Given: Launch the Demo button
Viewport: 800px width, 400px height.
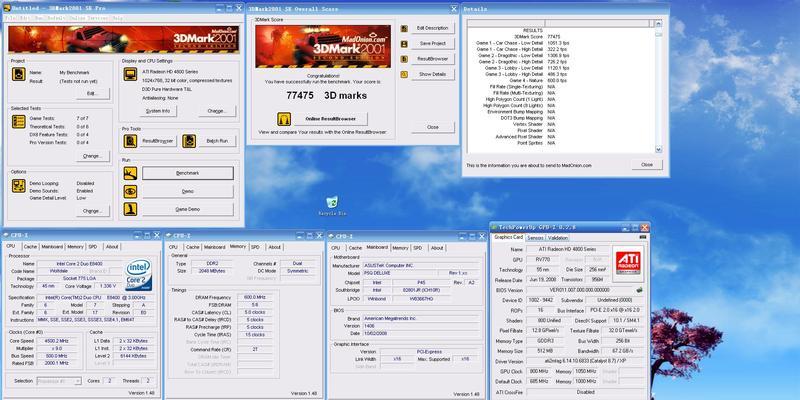Looking at the screenshot, I should [x=188, y=191].
